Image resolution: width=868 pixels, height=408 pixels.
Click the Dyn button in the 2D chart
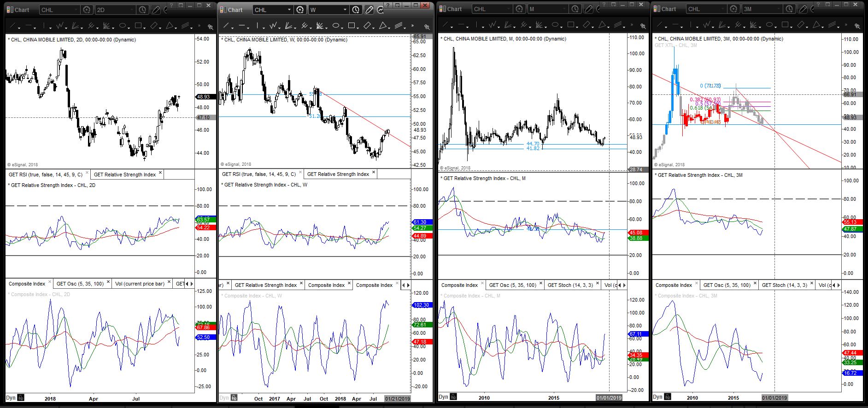tap(11, 398)
